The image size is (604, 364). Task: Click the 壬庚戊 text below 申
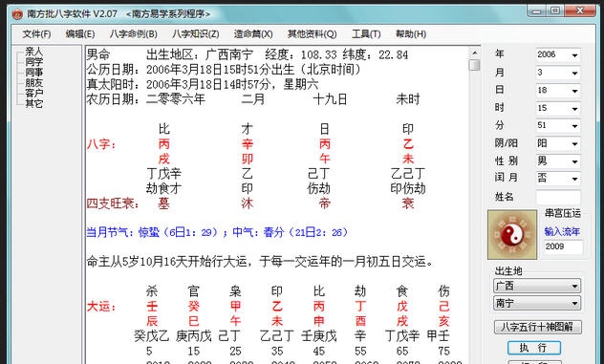click(319, 336)
